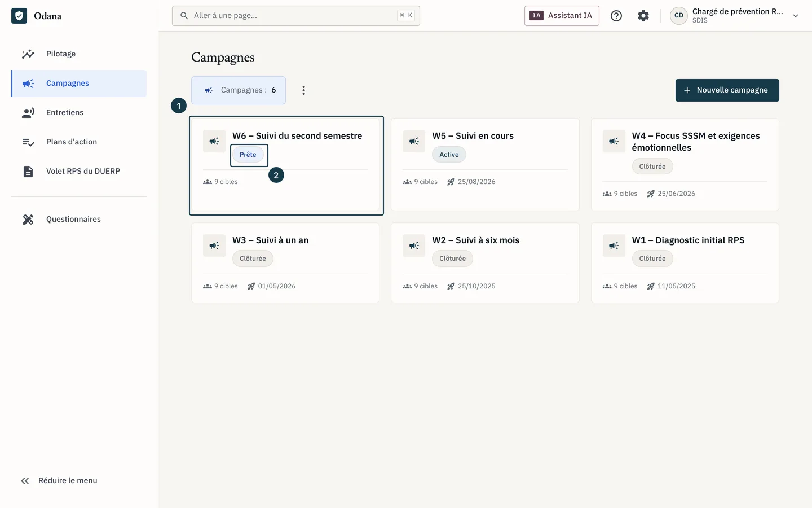Click the Odana shield logo
The image size is (812, 508).
point(19,16)
